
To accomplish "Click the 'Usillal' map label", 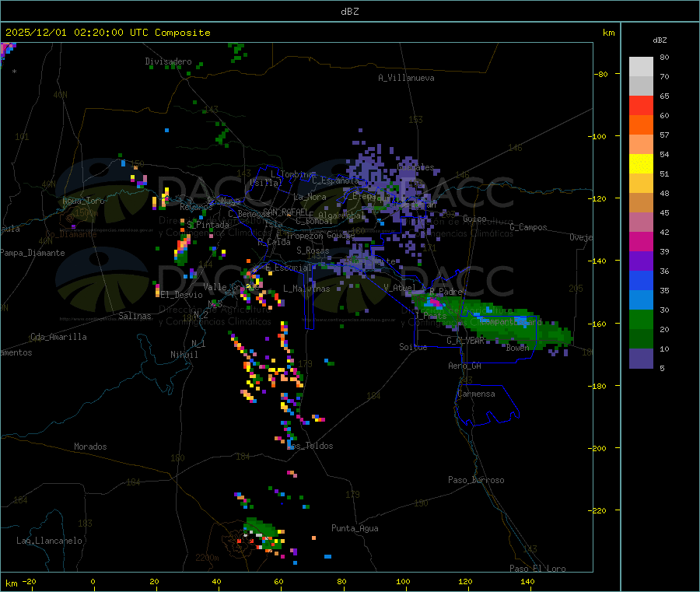I will click(266, 183).
